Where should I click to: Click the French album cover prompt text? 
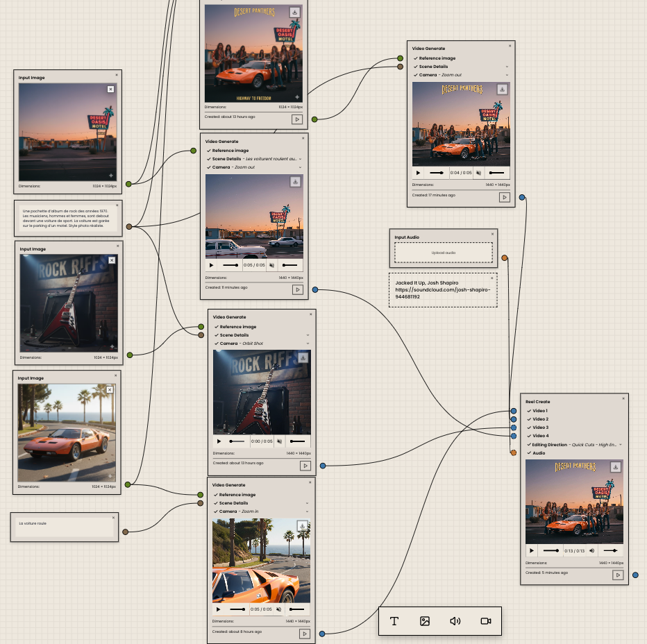68,218
